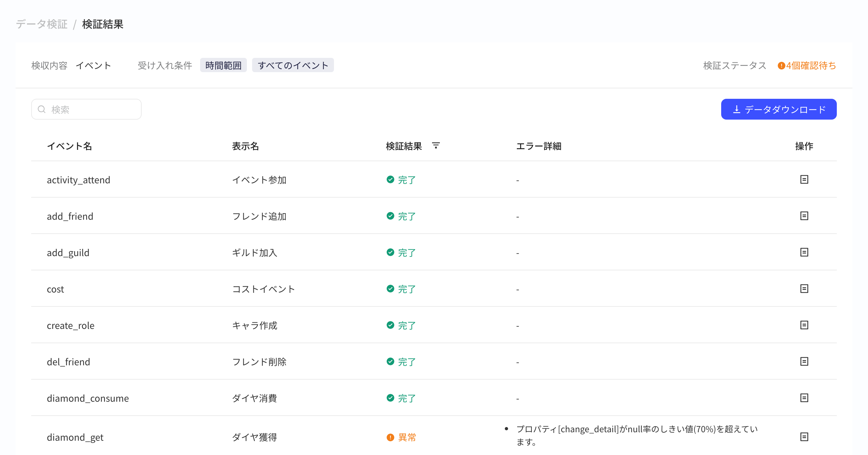Screen dimensions: 868x455
Task: Click the magnifier icon in search box
Action: (x=42, y=109)
